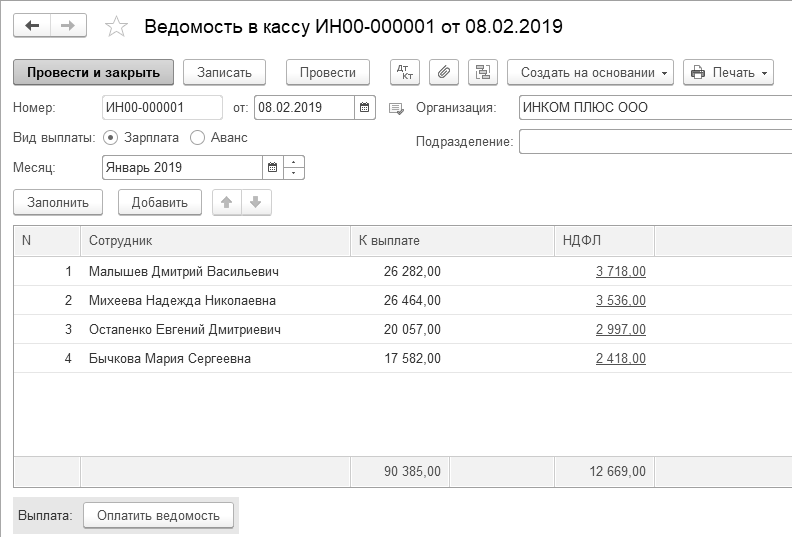
Task: Open the Создать на основании dropdown
Action: point(590,72)
